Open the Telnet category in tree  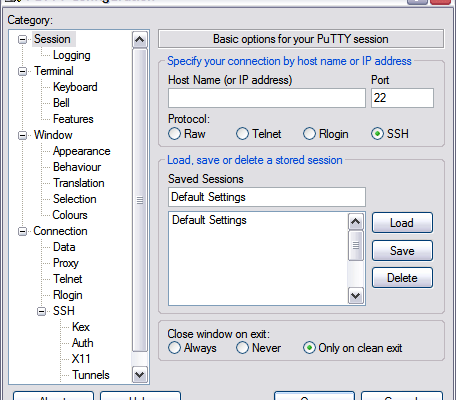(67, 279)
